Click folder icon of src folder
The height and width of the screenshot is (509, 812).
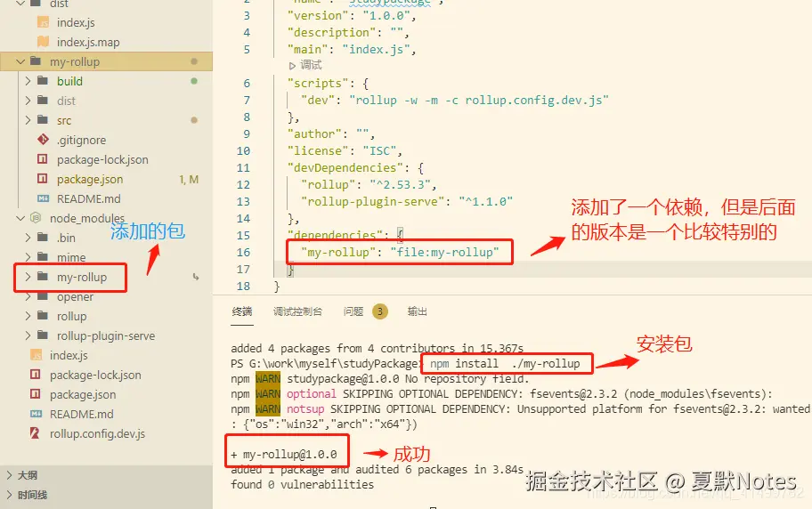pos(43,119)
